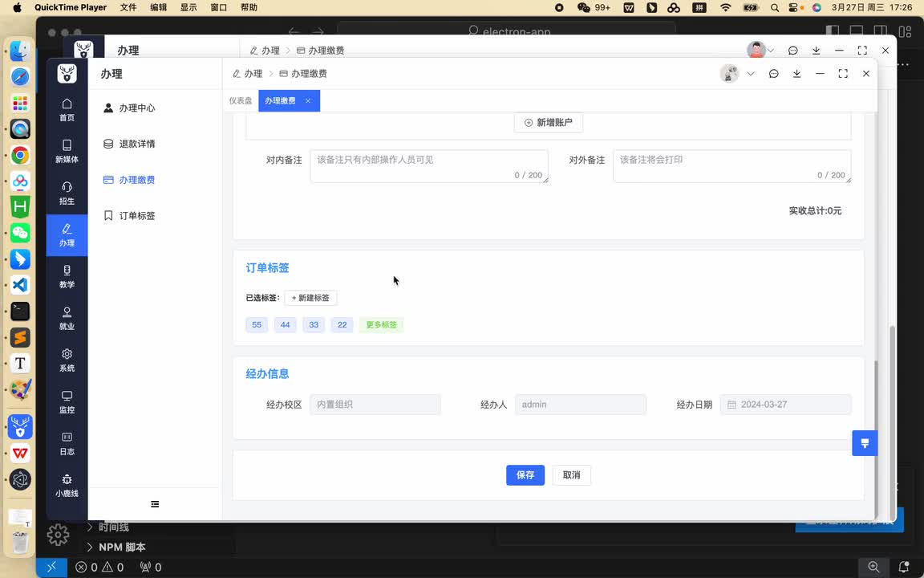Click the chat icon in the back window header
Viewport: 924px width, 578px height.
tap(793, 51)
